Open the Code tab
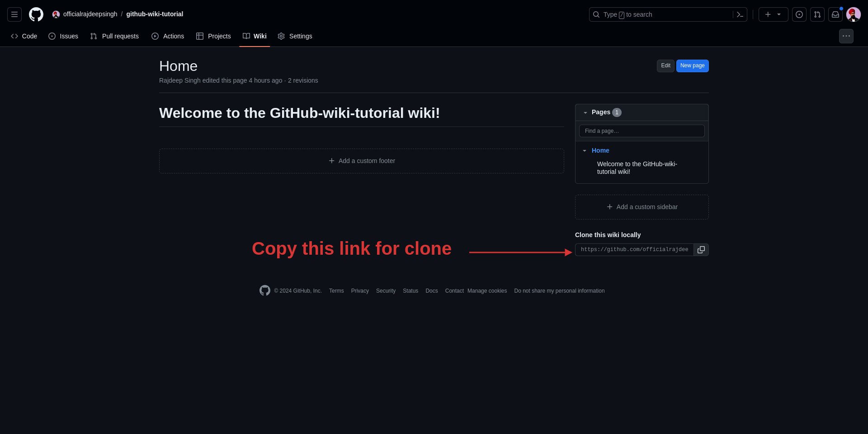The image size is (868, 434). (24, 36)
